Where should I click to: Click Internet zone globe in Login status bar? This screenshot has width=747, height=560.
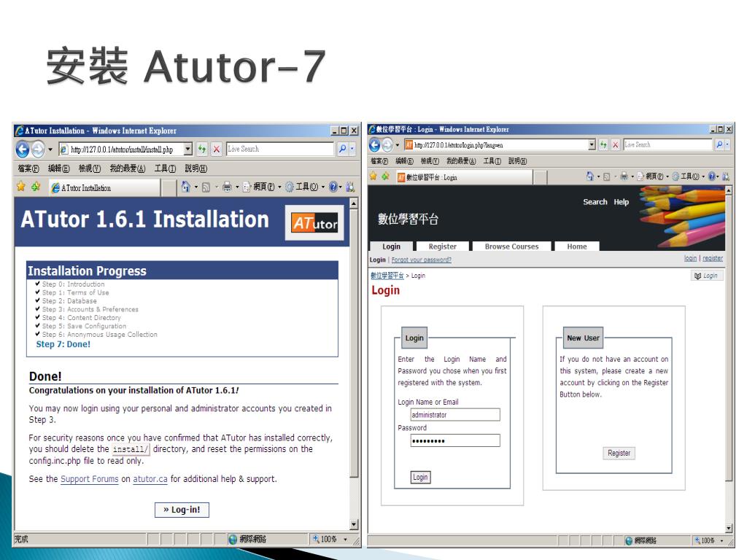pyautogui.click(x=629, y=540)
